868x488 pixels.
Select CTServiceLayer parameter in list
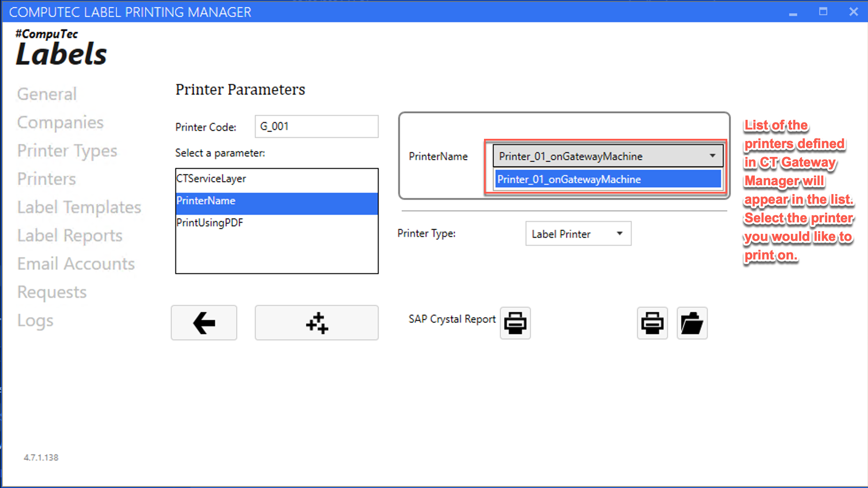pos(211,179)
